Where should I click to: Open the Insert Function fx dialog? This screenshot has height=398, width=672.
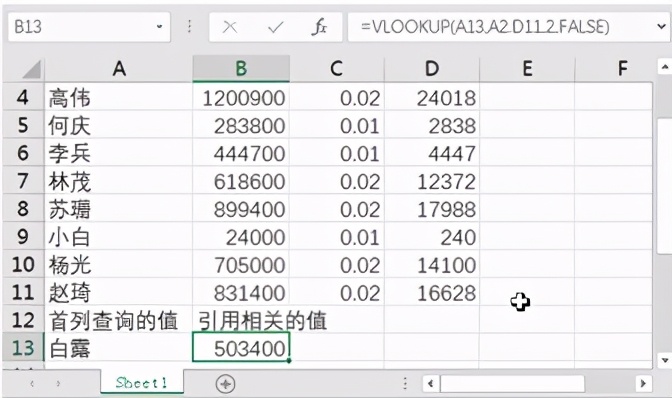pos(319,27)
